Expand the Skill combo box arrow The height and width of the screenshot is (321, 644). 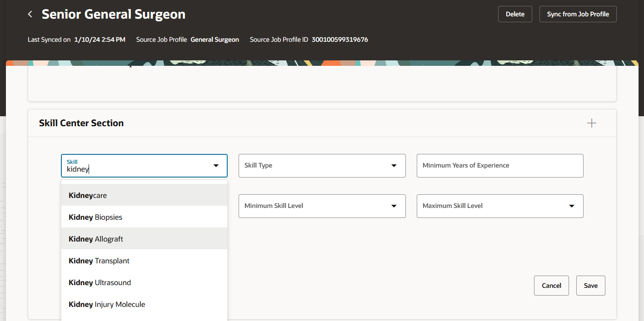216,166
